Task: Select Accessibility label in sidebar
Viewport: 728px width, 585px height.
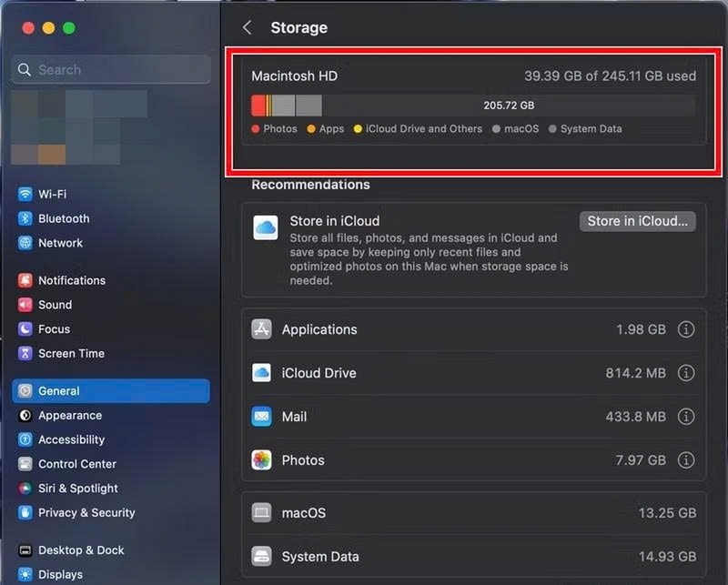Action: pyautogui.click(x=72, y=439)
